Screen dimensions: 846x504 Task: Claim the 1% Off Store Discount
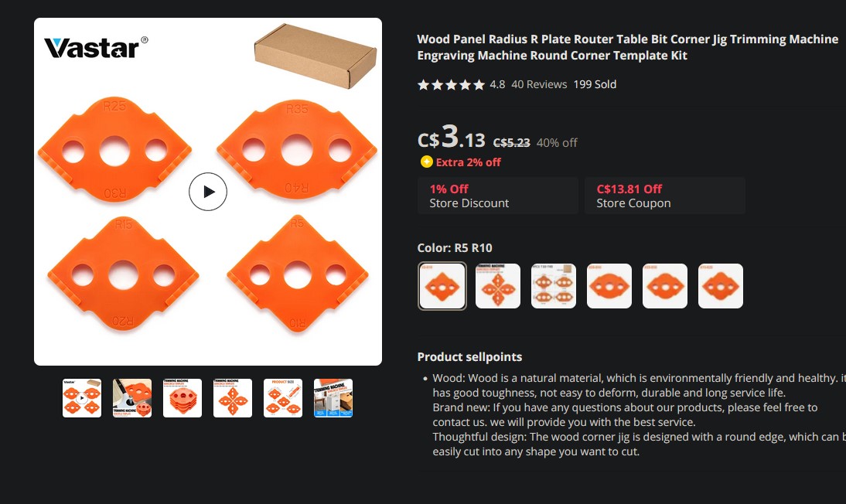point(498,196)
